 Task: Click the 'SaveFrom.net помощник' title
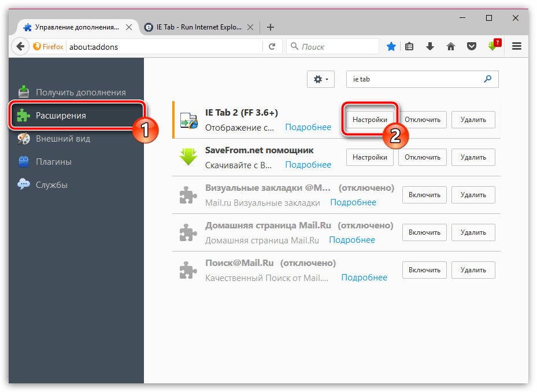pyautogui.click(x=260, y=150)
